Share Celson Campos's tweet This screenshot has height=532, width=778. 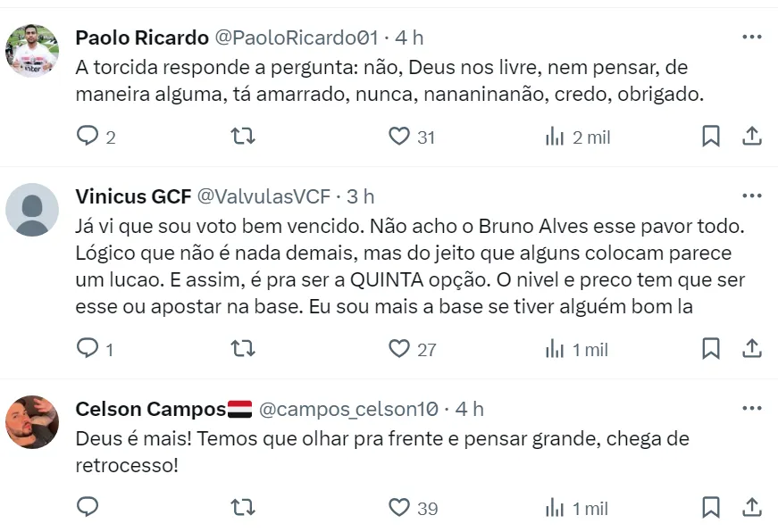(752, 508)
